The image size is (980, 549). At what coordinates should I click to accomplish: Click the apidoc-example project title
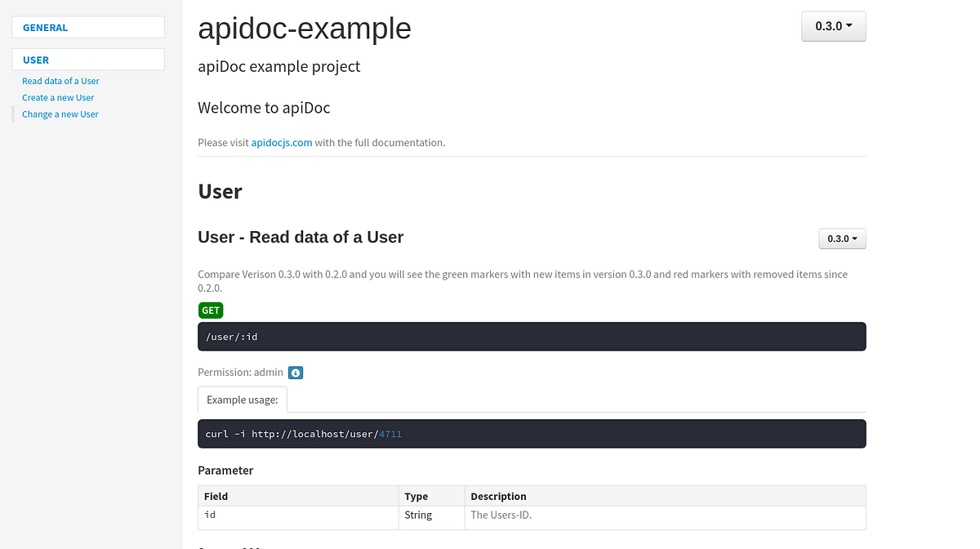[304, 29]
